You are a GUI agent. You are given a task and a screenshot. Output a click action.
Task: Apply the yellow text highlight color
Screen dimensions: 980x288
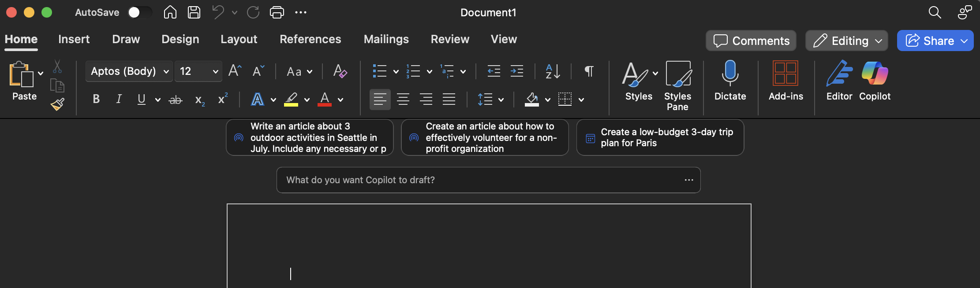291,99
